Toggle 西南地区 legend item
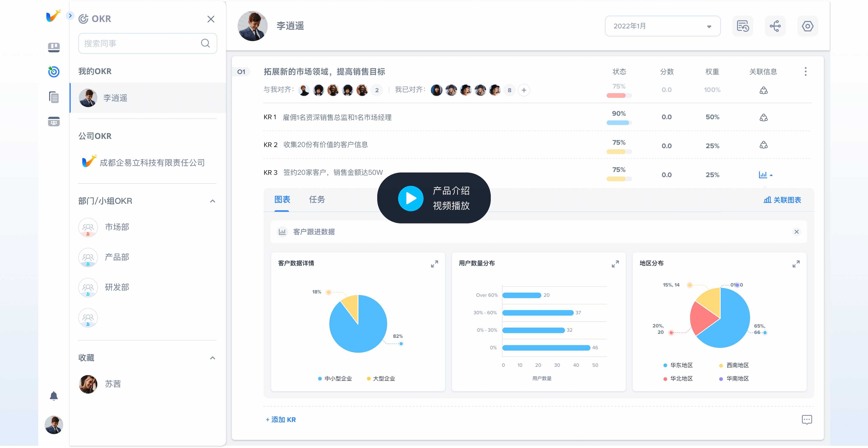The height and width of the screenshot is (448, 868). point(734,365)
